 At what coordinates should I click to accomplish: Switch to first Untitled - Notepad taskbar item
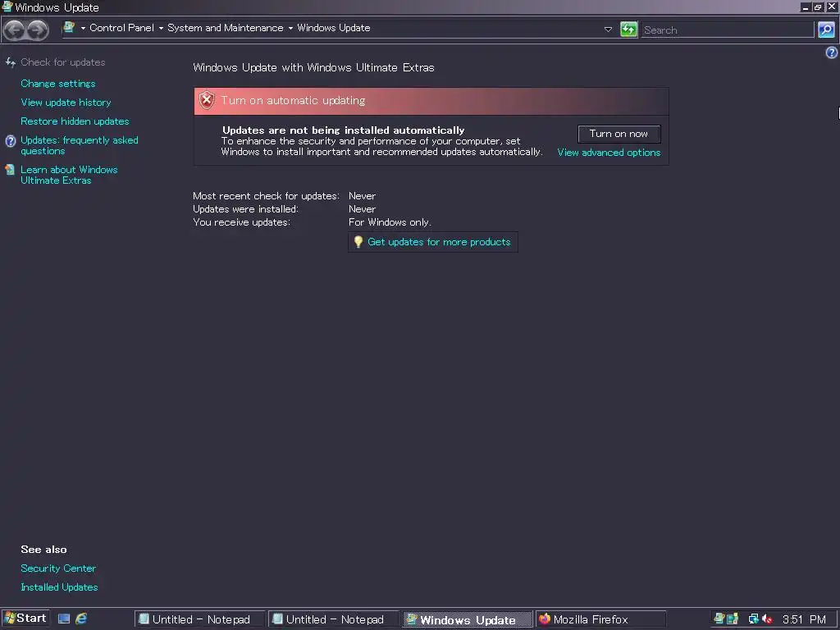(199, 619)
